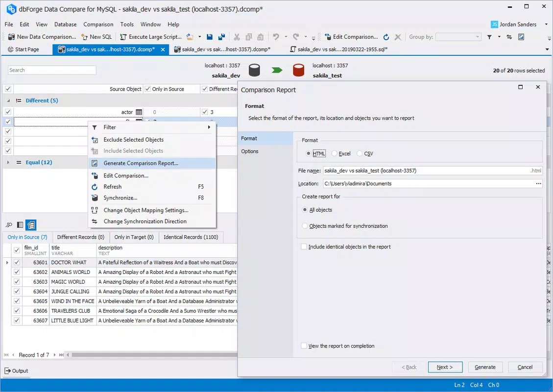The width and height of the screenshot is (553, 392).
Task: Choose Generate Comparison Report from the context menu
Action: click(152, 163)
